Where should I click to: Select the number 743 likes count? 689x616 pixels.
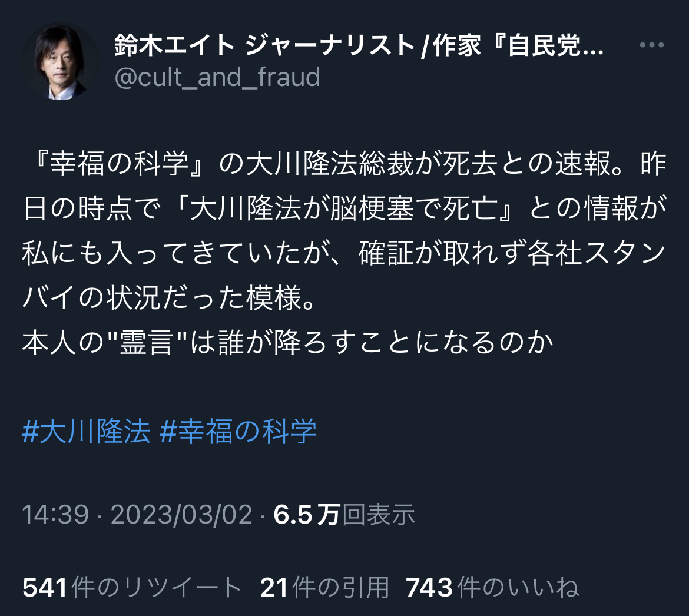pos(429,588)
